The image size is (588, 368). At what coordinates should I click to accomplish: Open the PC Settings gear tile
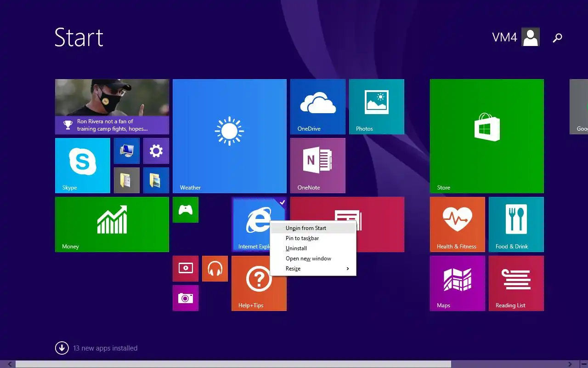click(156, 151)
